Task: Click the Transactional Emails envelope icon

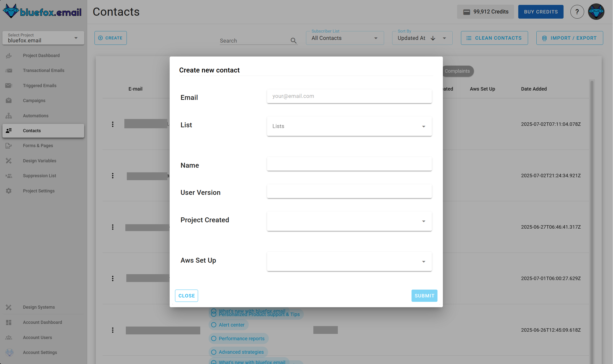Action: (9, 71)
